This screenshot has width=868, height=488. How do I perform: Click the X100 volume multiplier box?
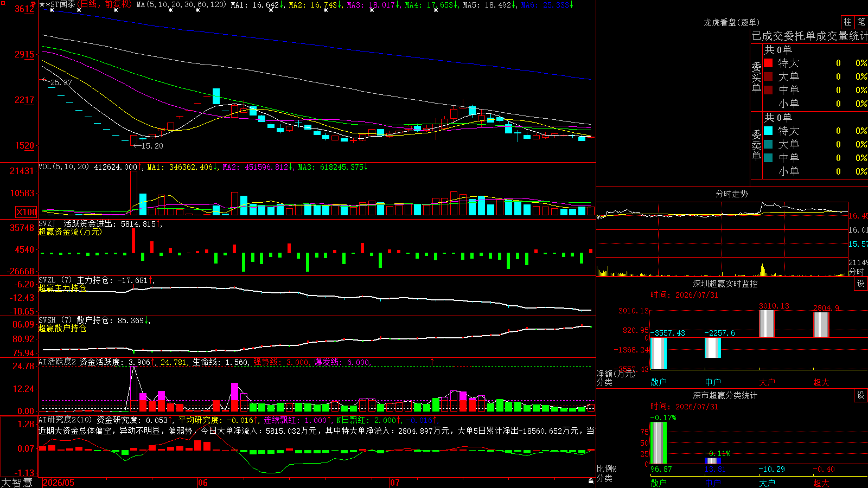(x=27, y=212)
